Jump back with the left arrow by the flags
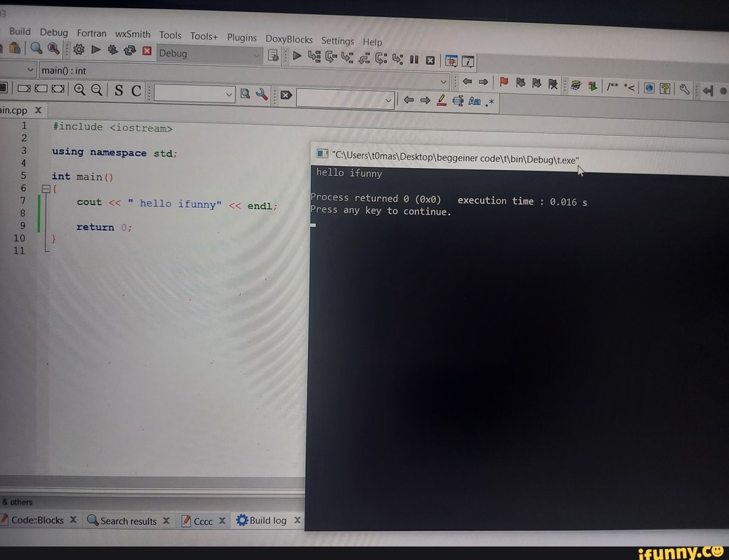The image size is (729, 560). [x=467, y=82]
